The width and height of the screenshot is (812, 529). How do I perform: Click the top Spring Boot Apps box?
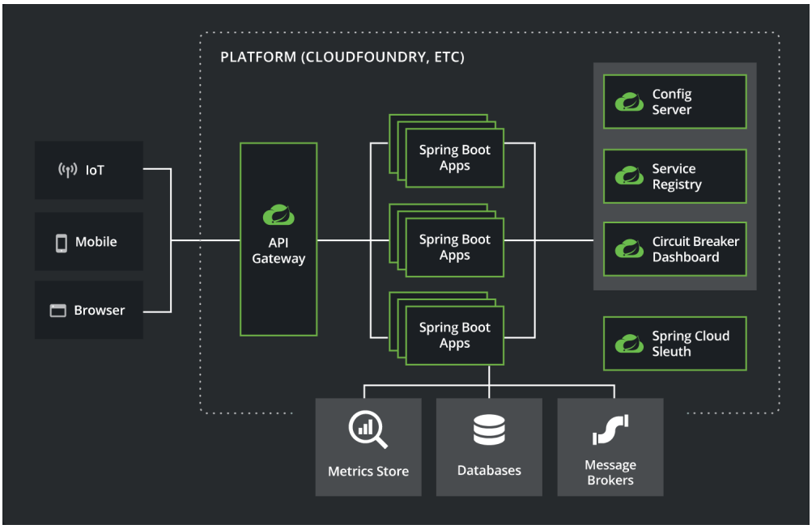455,158
